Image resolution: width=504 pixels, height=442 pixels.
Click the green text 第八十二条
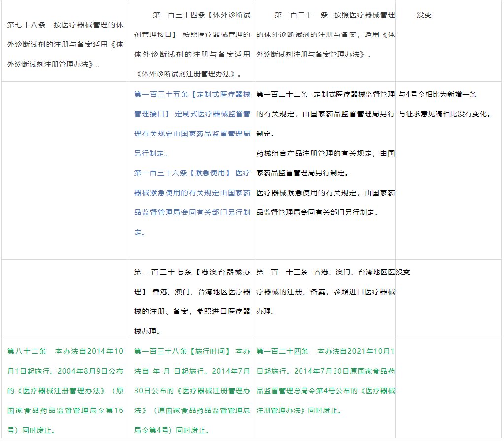27,351
